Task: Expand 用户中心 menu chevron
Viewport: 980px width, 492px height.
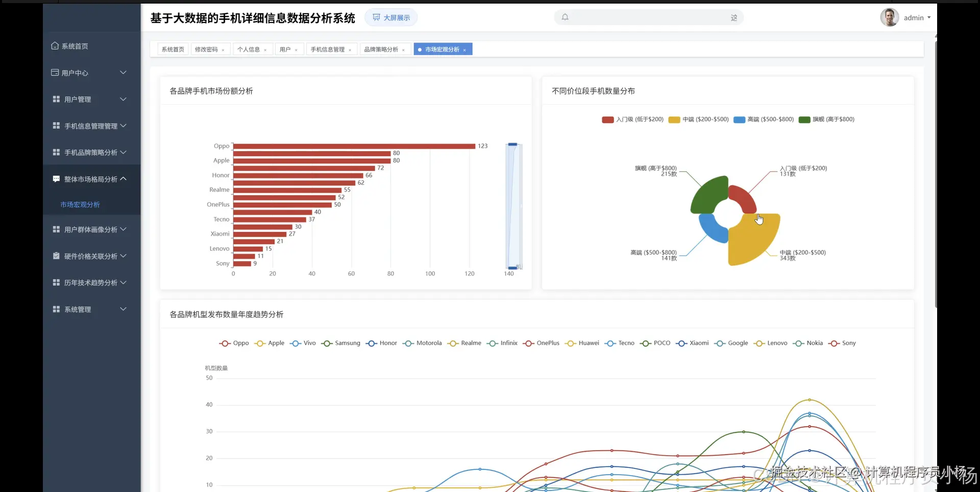Action: click(123, 73)
